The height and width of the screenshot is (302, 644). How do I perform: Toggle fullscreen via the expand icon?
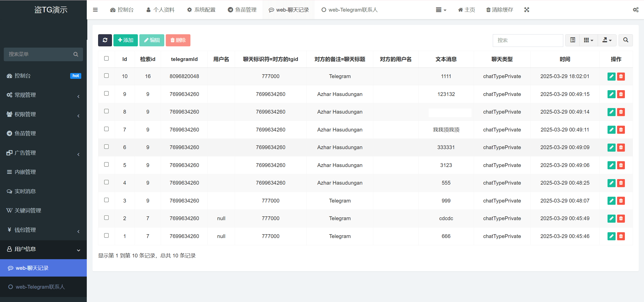(527, 10)
